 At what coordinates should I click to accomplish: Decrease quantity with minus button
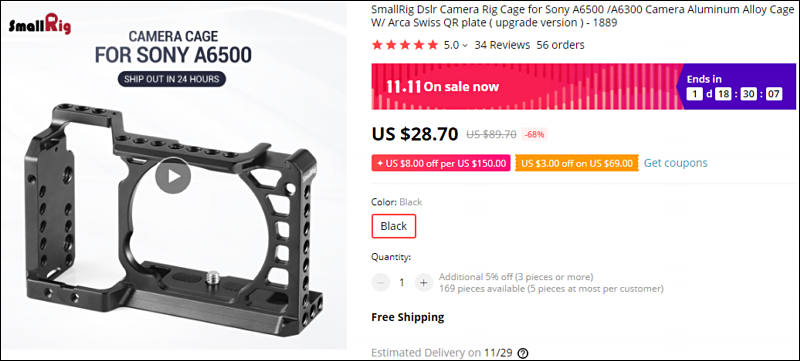[381, 282]
